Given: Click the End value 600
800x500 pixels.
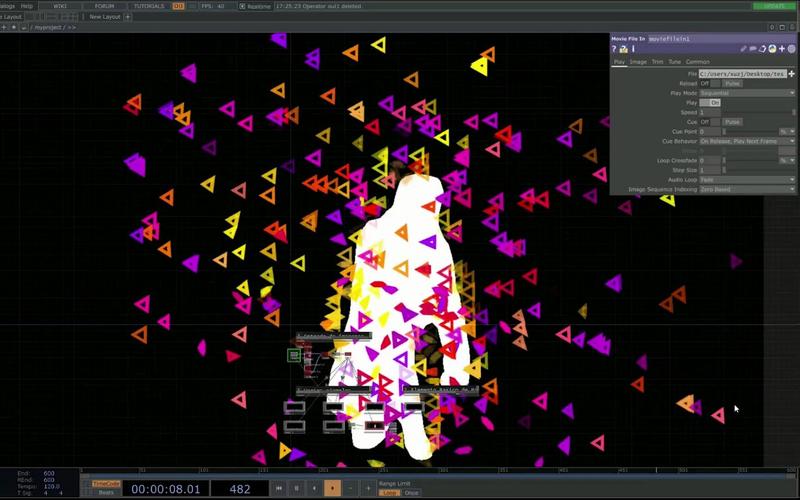Looking at the screenshot, I should pos(49,473).
